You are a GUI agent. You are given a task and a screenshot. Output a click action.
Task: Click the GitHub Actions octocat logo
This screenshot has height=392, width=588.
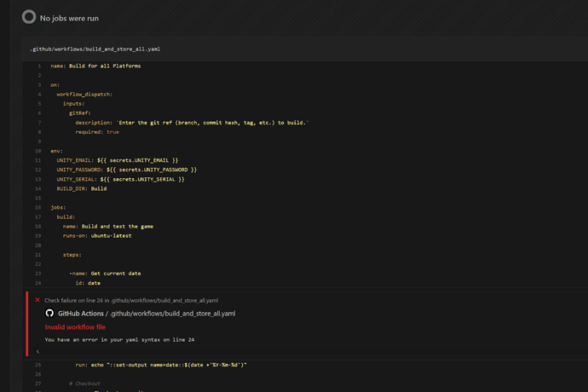tap(49, 314)
